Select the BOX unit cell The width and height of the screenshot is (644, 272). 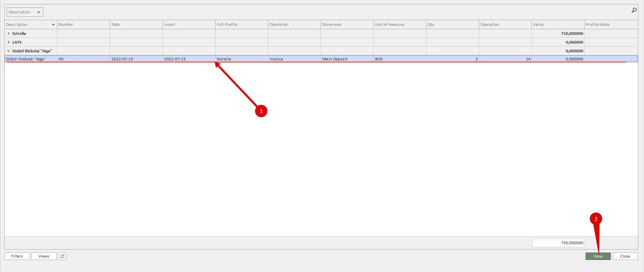tap(400, 59)
